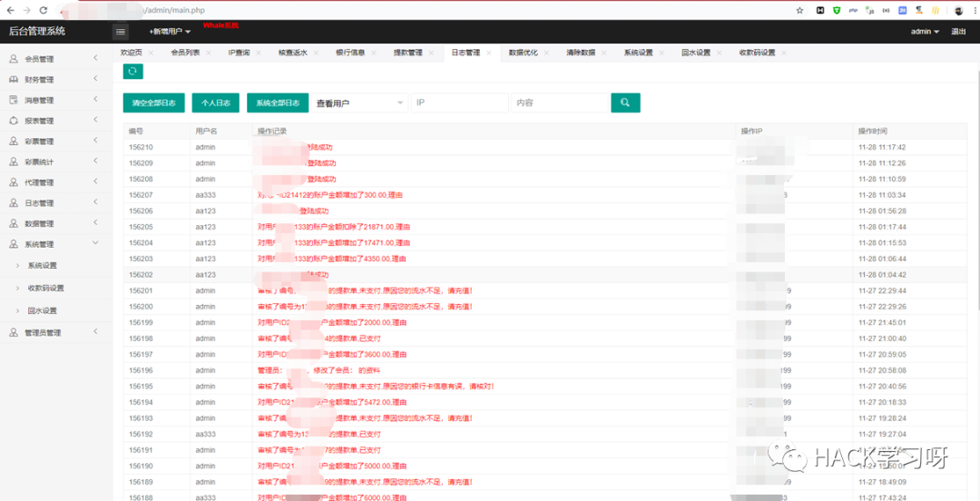The width and height of the screenshot is (980, 501).
Task: Click the green search magnifier button
Action: coord(625,103)
